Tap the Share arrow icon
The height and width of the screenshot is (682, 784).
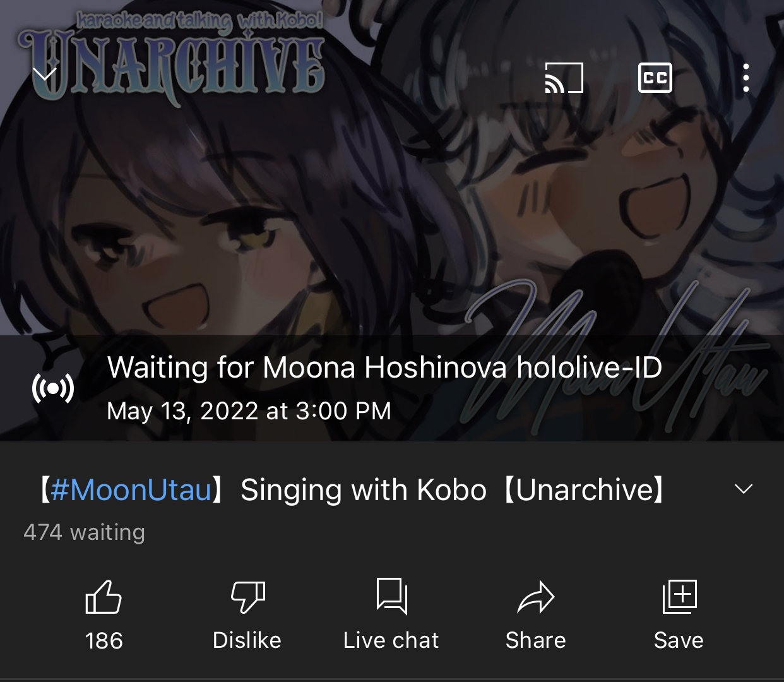(x=535, y=597)
